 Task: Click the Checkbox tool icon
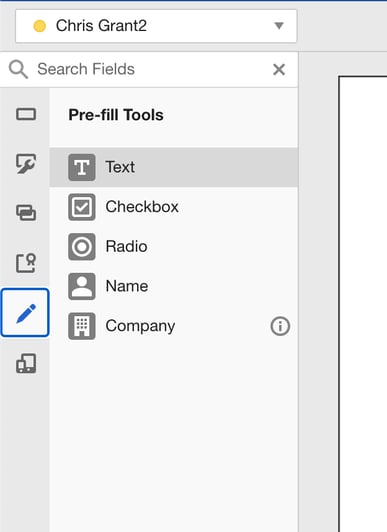(82, 207)
